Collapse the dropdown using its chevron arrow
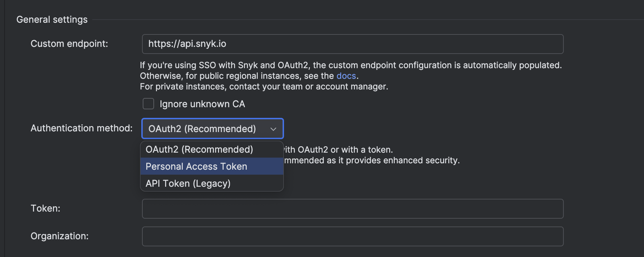The image size is (644, 257). (x=273, y=129)
